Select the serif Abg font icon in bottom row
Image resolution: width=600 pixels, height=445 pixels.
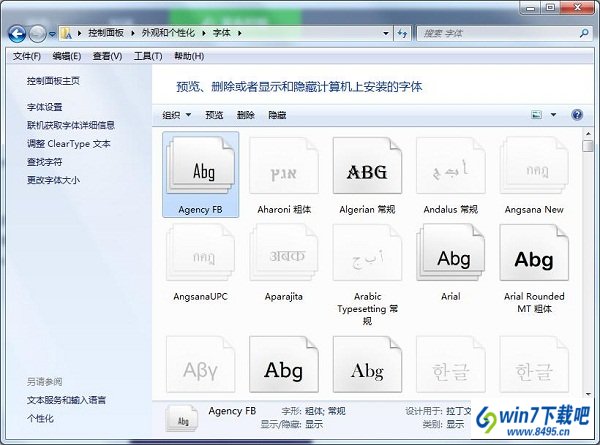[x=367, y=364]
